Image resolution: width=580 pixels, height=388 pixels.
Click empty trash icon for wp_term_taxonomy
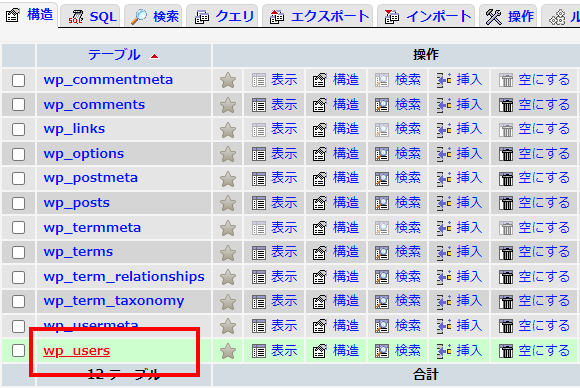click(506, 302)
